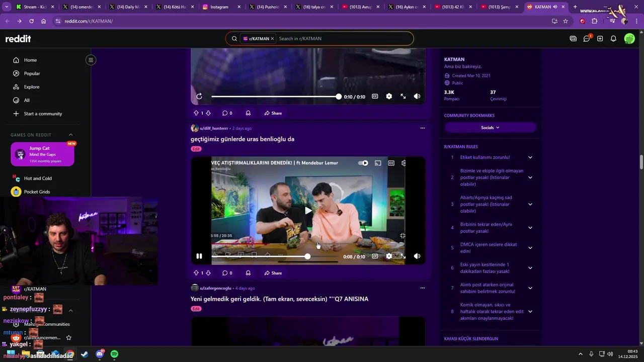The height and width of the screenshot is (362, 644).
Task: Switch to the (14) Daily M browser tab
Action: coord(128,7)
